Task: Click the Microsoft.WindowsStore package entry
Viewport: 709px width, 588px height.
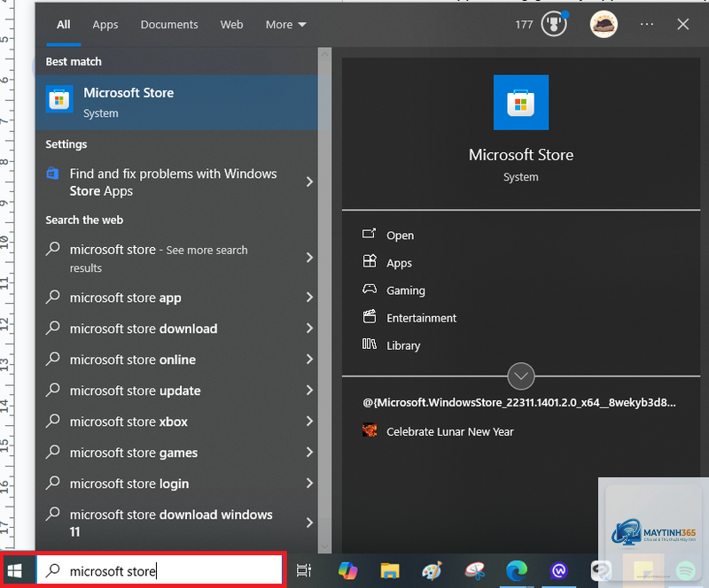Action: 519,402
